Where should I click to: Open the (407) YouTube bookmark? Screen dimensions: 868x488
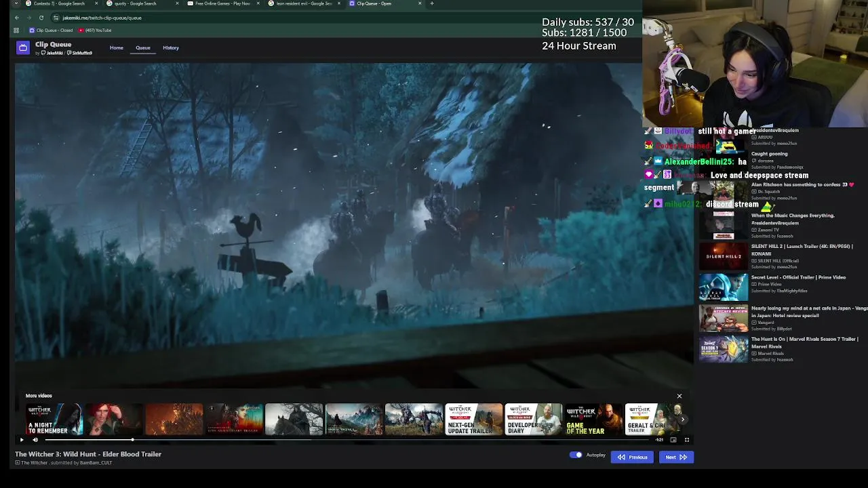pyautogui.click(x=95, y=30)
